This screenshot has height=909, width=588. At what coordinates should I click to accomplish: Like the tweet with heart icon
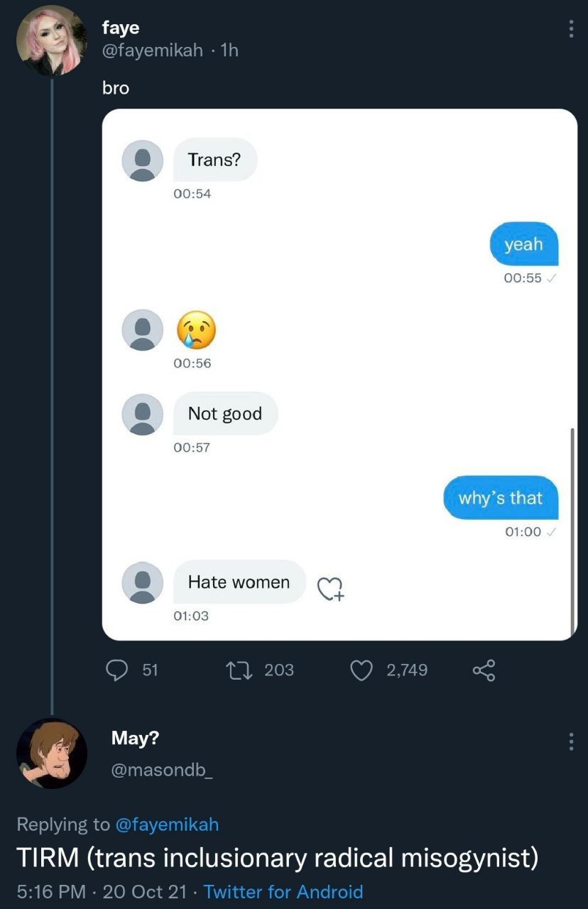(362, 670)
